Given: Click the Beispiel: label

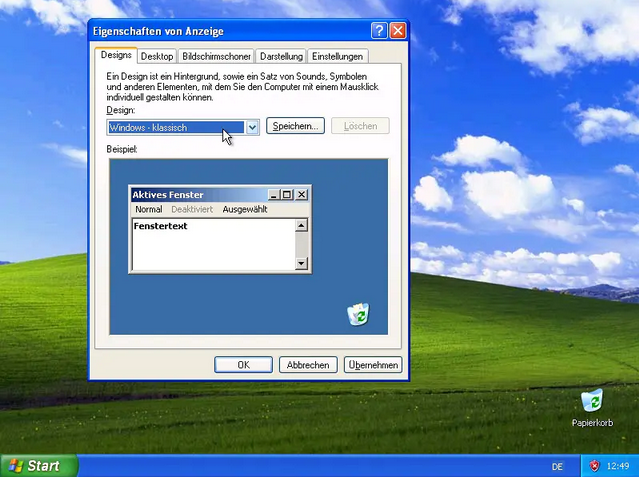Looking at the screenshot, I should coord(121,149).
